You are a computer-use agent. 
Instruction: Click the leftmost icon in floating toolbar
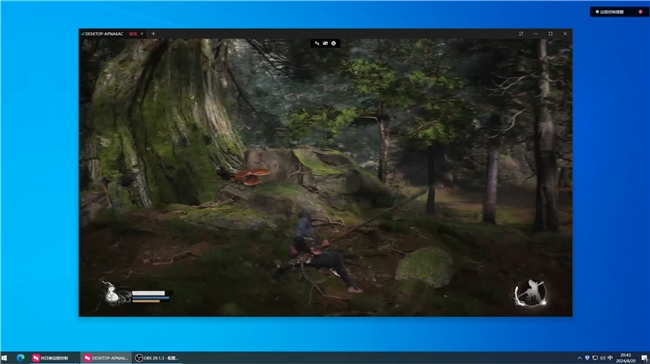pos(317,43)
